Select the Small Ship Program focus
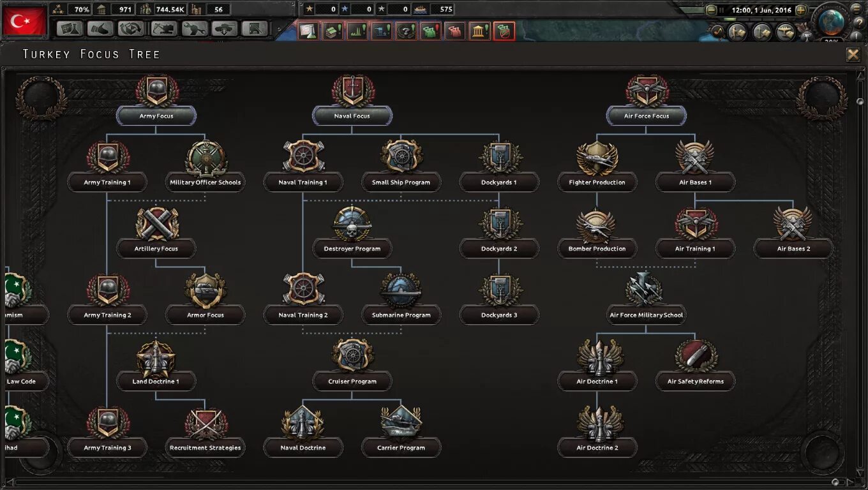The height and width of the screenshot is (490, 868). pos(401,167)
